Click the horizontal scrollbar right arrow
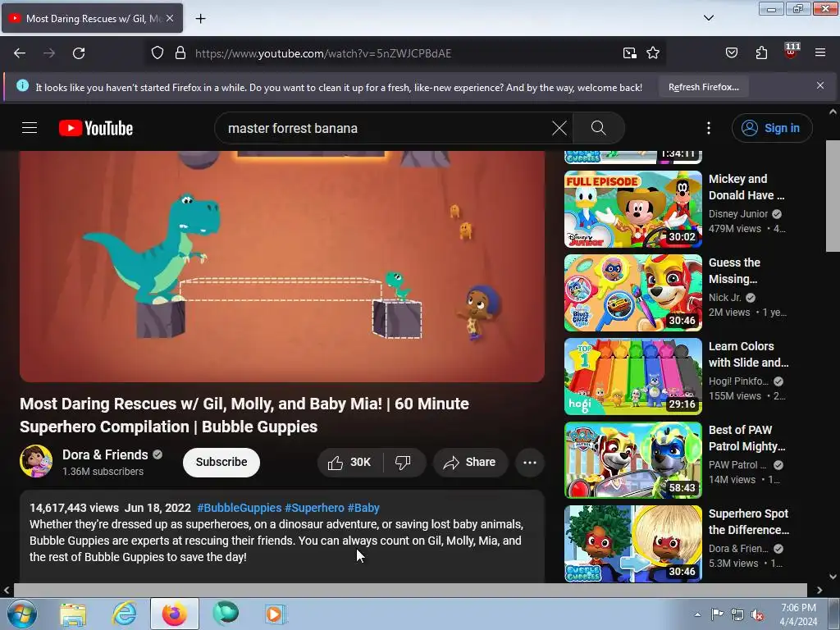840x630 pixels. [x=819, y=590]
